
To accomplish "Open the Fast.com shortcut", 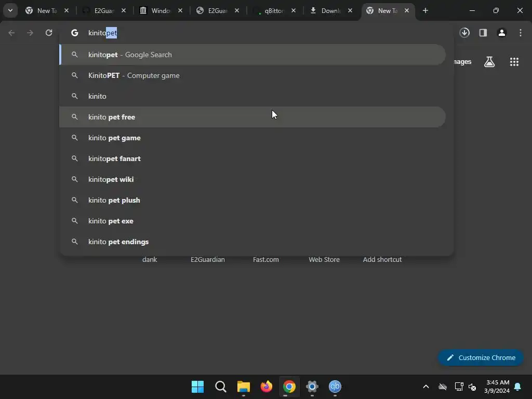I will 266,260.
